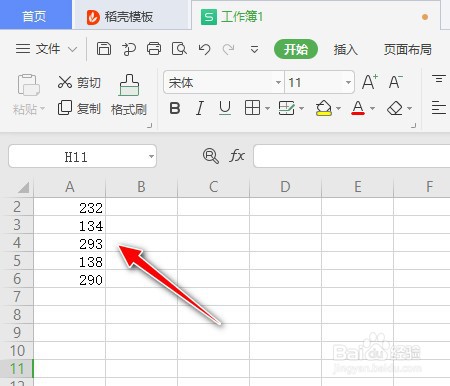Activate the Format Painter 格式刷
The image size is (450, 386).
129,95
